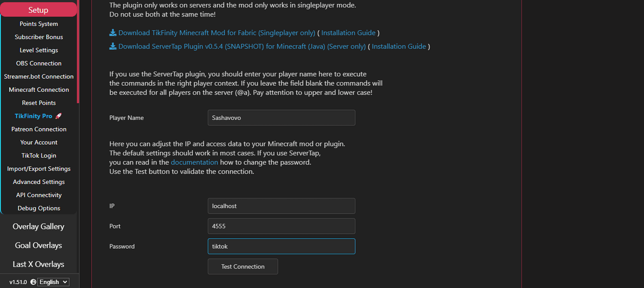
Task: Select the Password input field
Action: [281, 246]
